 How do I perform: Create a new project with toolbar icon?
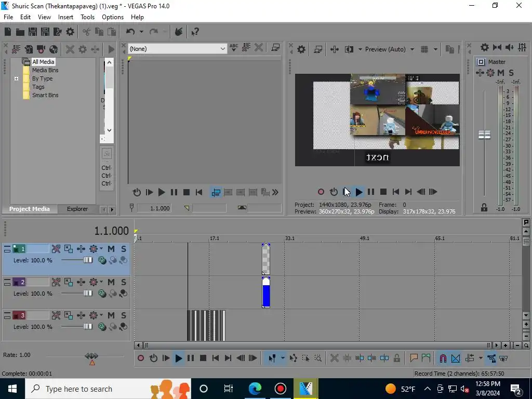tap(8, 32)
